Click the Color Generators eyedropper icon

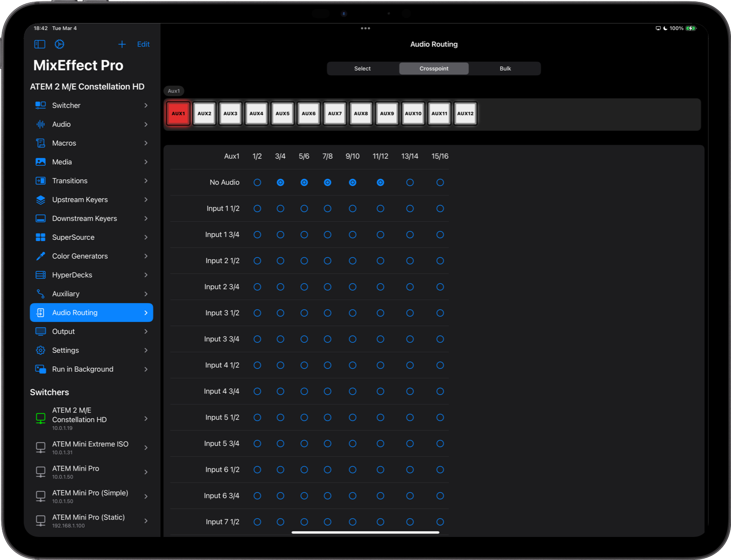coord(41,256)
